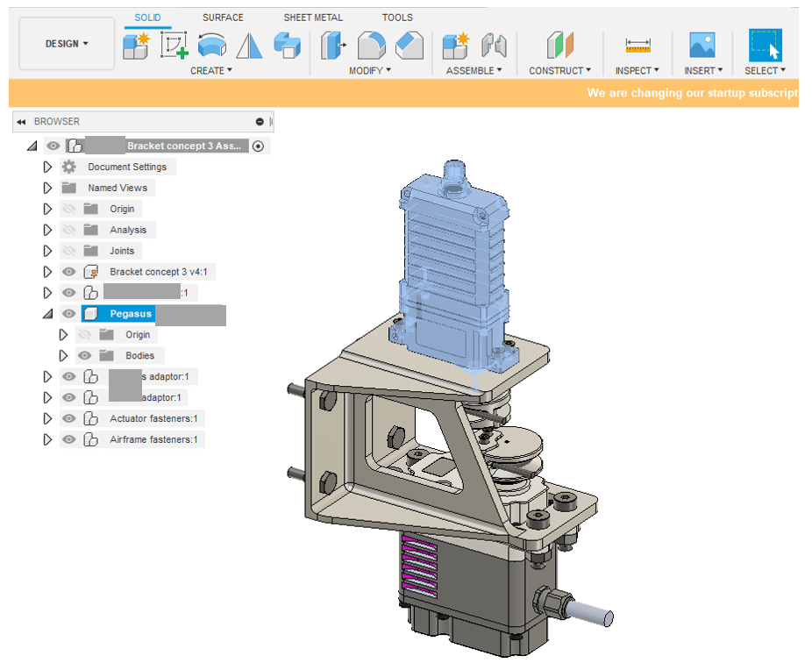
Task: Collapse the Pegasus tree node
Action: click(47, 314)
